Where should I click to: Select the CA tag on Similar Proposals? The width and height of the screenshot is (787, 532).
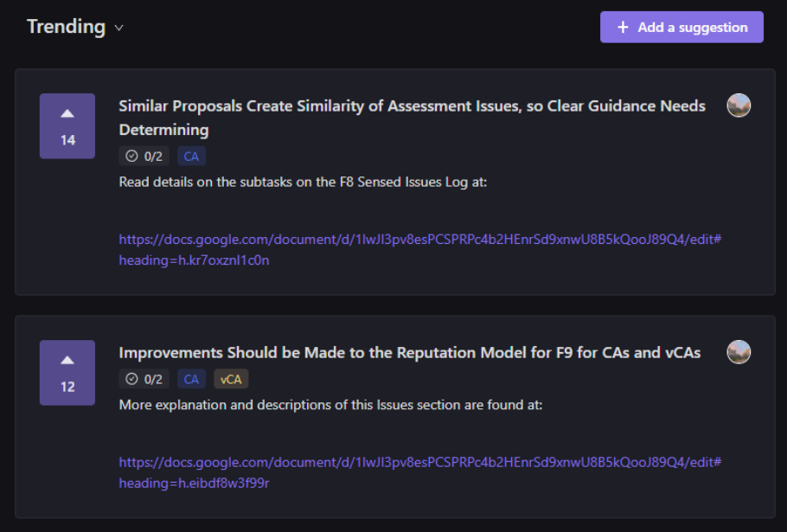point(191,157)
